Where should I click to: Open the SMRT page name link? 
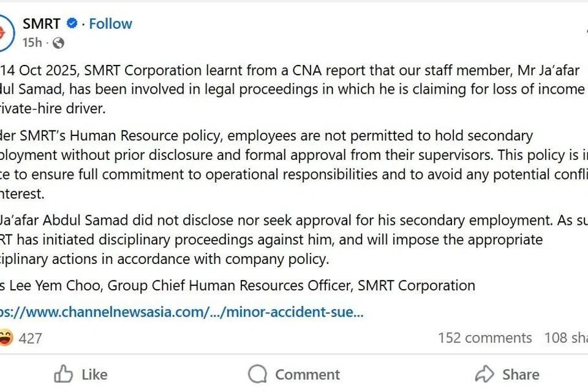click(x=42, y=24)
